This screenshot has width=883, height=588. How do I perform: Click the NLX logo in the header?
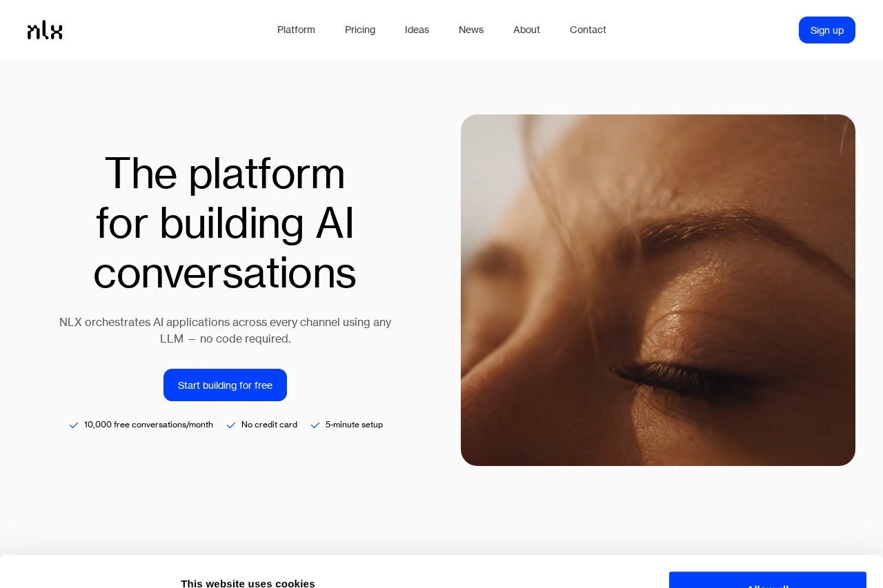pyautogui.click(x=45, y=30)
